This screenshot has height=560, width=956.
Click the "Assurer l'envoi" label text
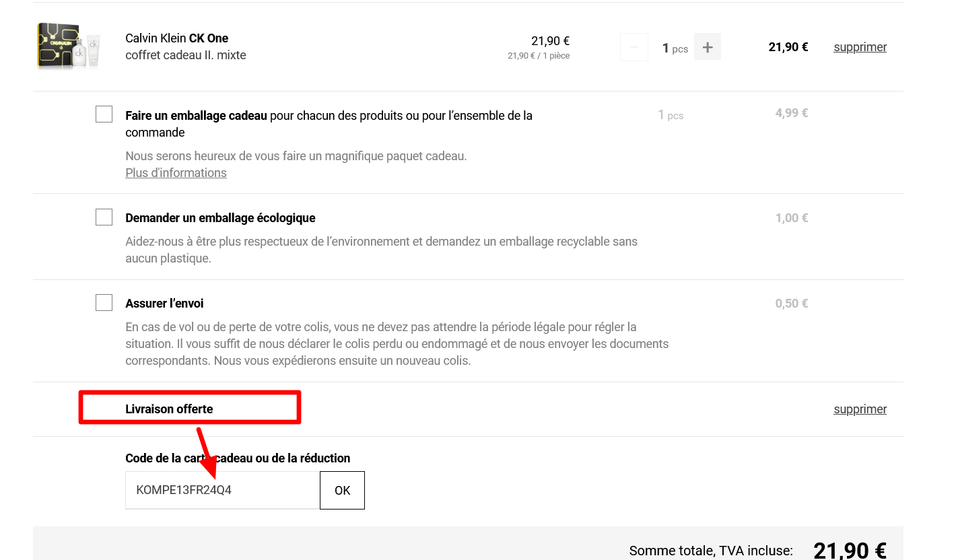pos(164,304)
